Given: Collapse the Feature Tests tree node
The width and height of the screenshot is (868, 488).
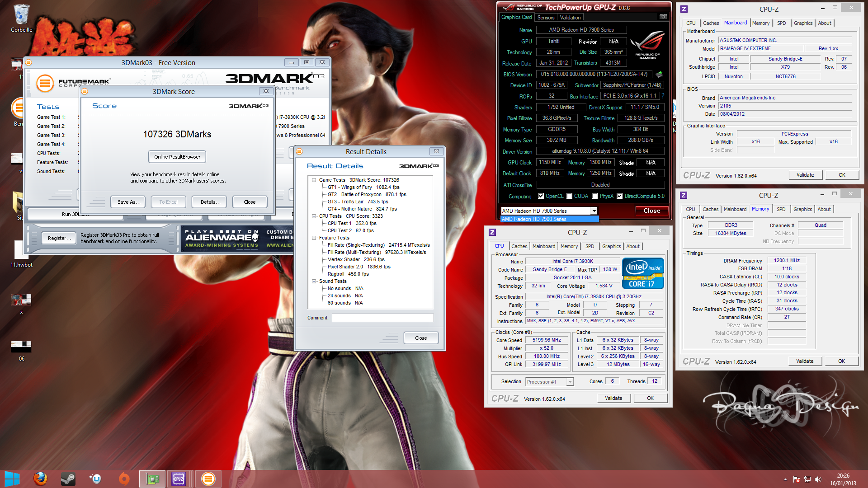Looking at the screenshot, I should (x=314, y=238).
